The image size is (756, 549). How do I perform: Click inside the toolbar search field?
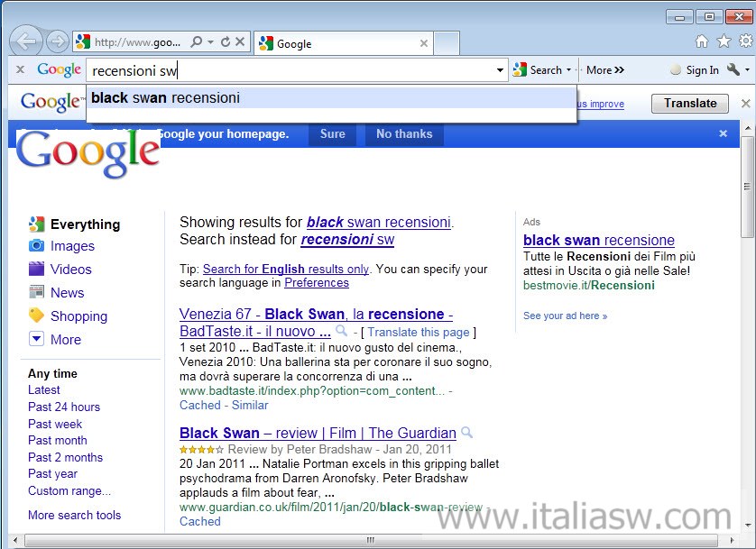click(x=290, y=70)
